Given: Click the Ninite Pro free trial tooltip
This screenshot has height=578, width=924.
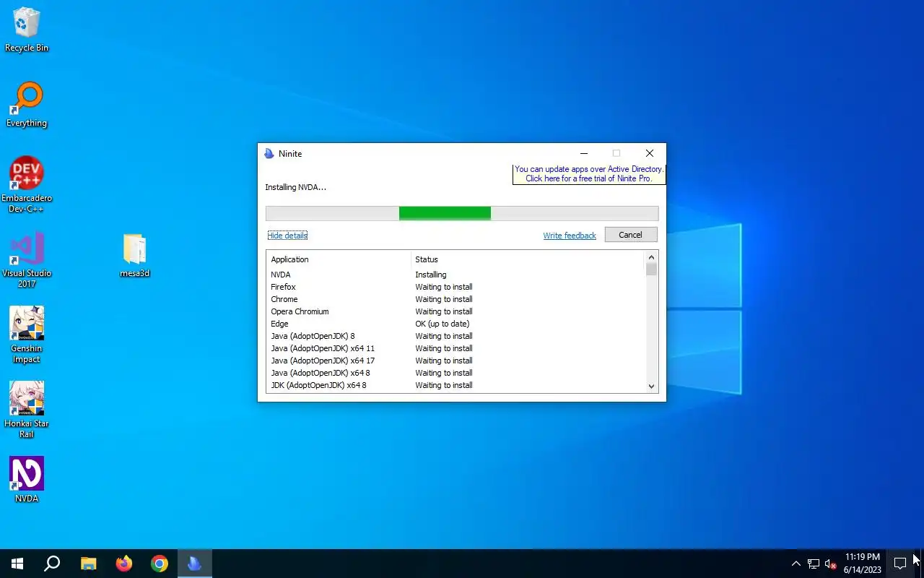Looking at the screenshot, I should (588, 174).
